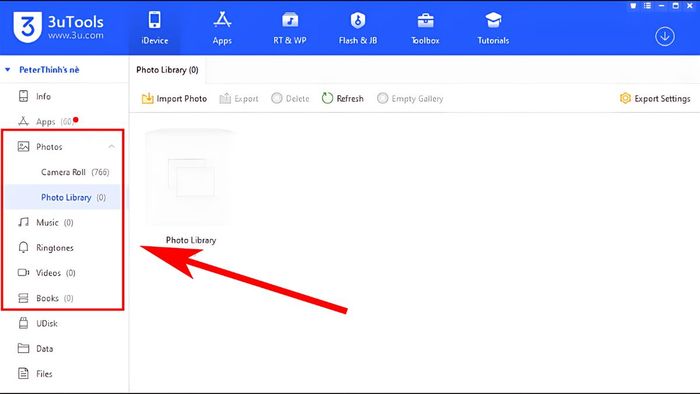The width and height of the screenshot is (700, 394).
Task: Open the Apps store section
Action: [222, 28]
